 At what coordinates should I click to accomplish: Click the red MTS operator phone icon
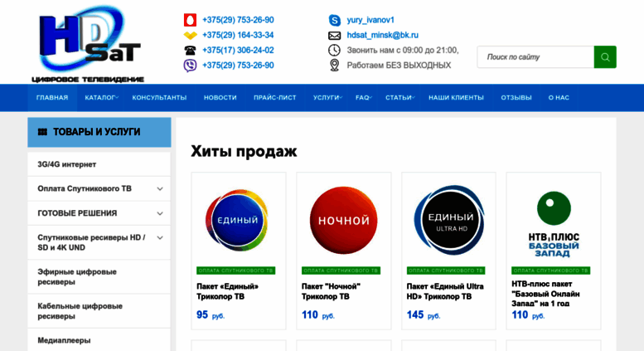190,20
